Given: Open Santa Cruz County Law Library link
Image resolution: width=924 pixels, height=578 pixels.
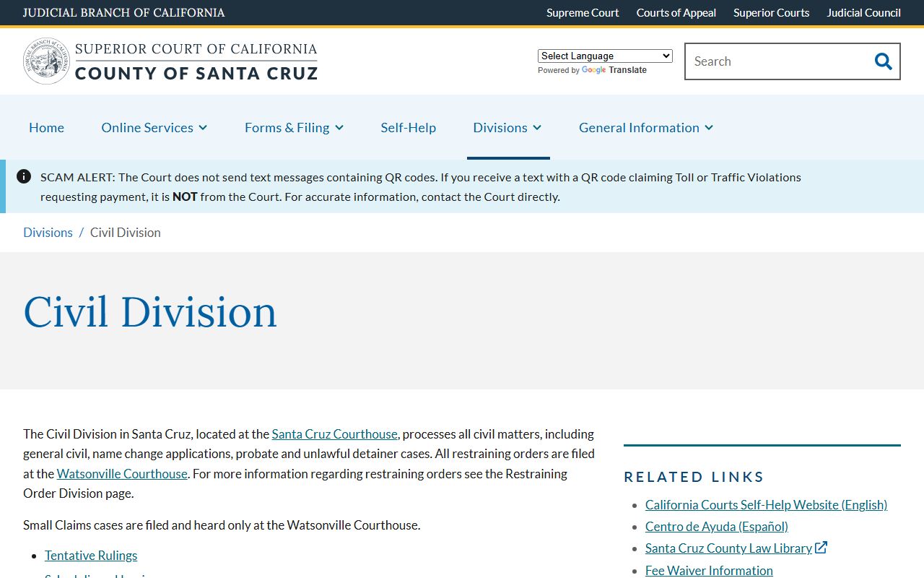Looking at the screenshot, I should coord(728,548).
